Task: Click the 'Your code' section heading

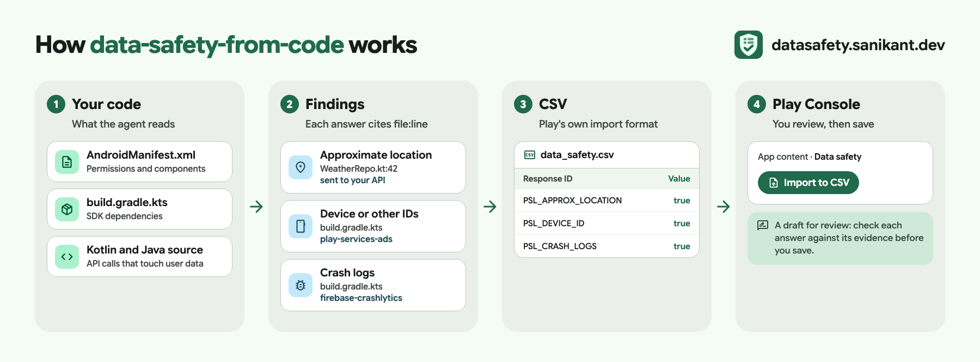Action: tap(107, 104)
